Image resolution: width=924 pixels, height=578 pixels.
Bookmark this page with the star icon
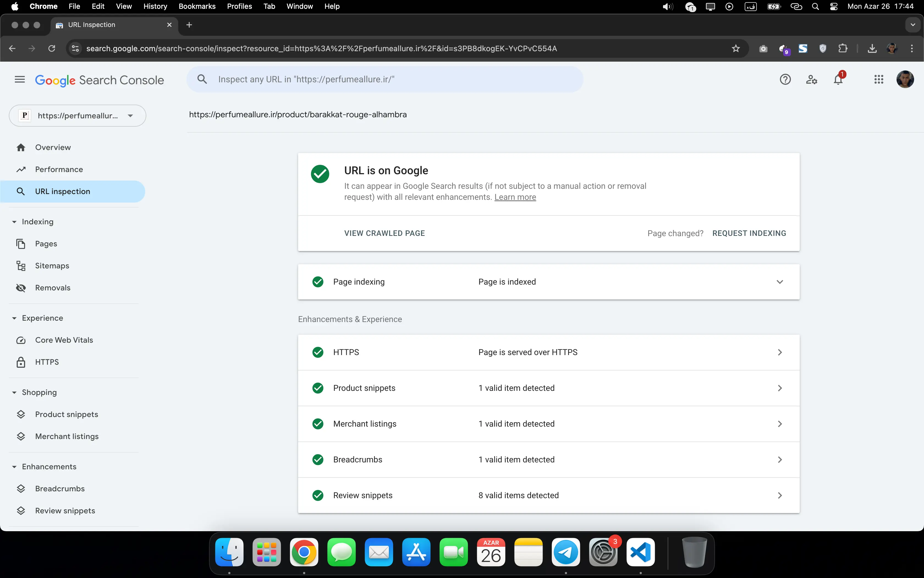coord(736,48)
